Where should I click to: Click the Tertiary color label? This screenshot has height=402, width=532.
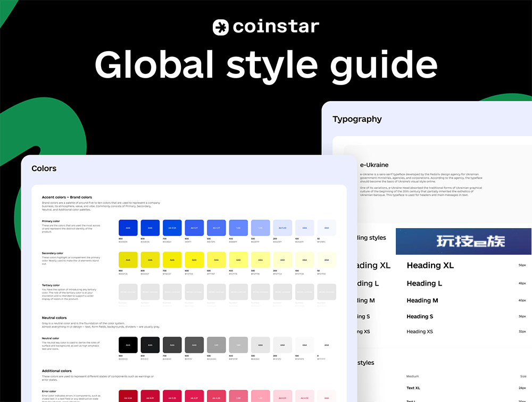[51, 286]
